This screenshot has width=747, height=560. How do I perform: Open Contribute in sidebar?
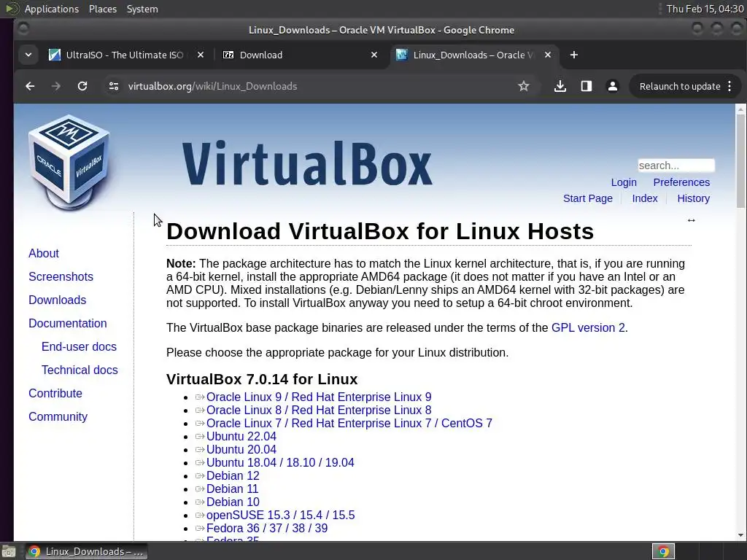coord(55,393)
